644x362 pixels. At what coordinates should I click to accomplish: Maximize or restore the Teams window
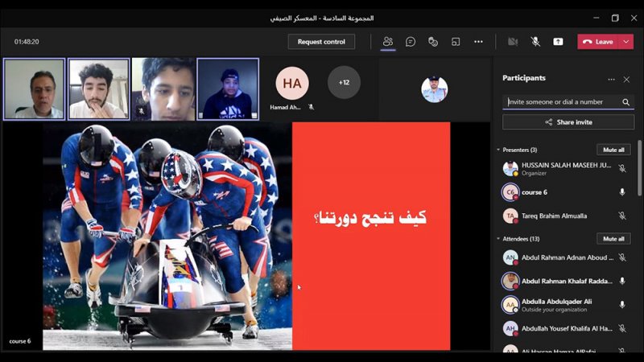(615, 18)
